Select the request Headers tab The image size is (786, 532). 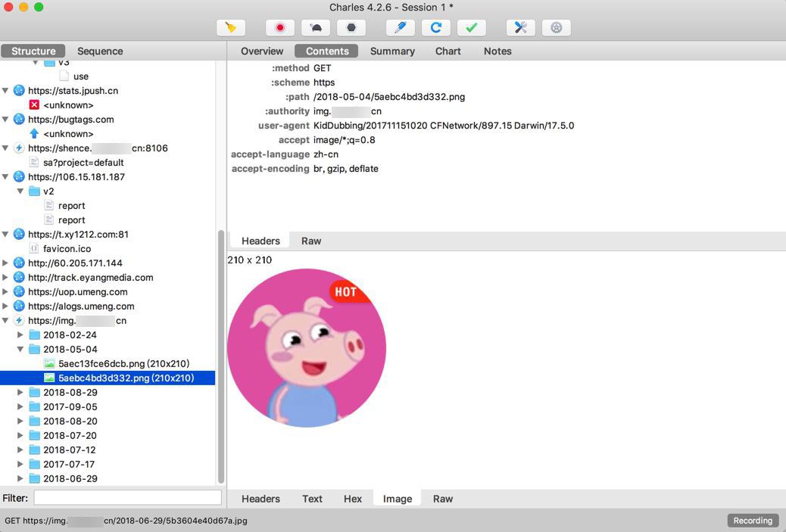[260, 241]
